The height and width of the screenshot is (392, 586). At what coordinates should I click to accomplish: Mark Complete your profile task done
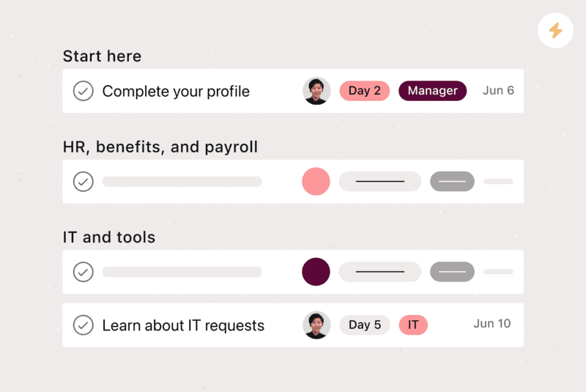[x=83, y=91]
